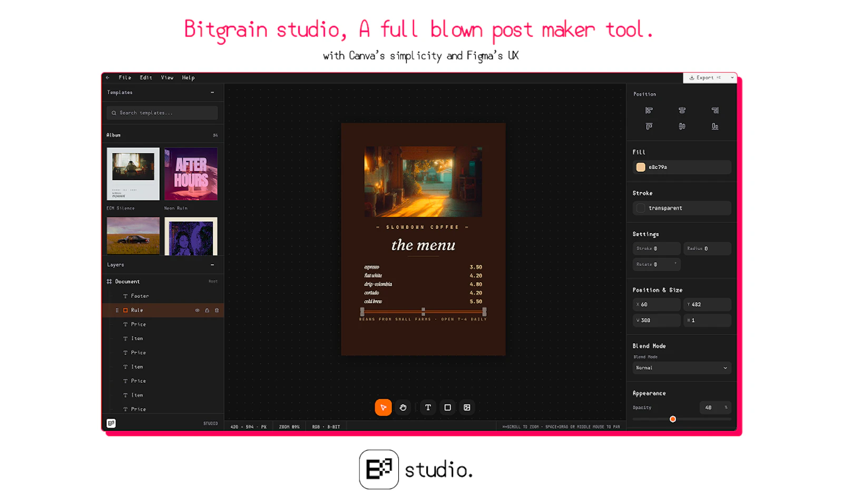Select the Footer text layer

click(x=163, y=296)
